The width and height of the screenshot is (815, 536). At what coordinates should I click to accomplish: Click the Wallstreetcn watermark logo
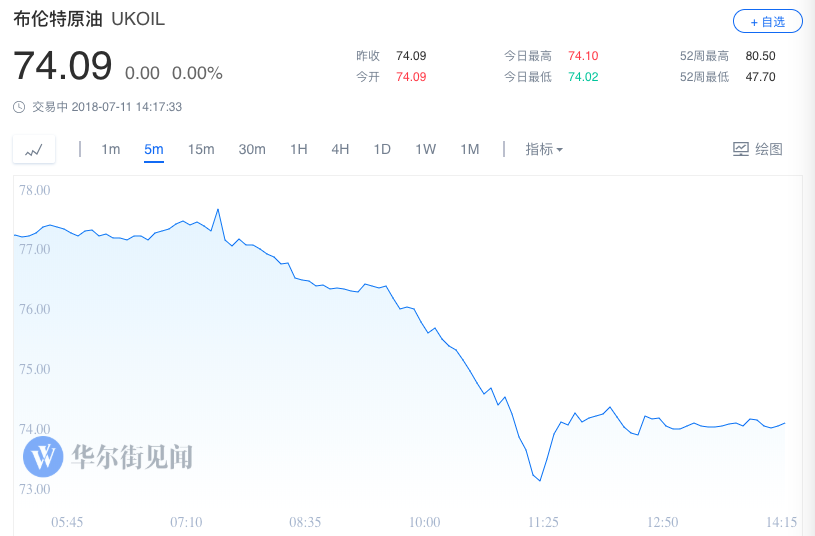point(44,457)
